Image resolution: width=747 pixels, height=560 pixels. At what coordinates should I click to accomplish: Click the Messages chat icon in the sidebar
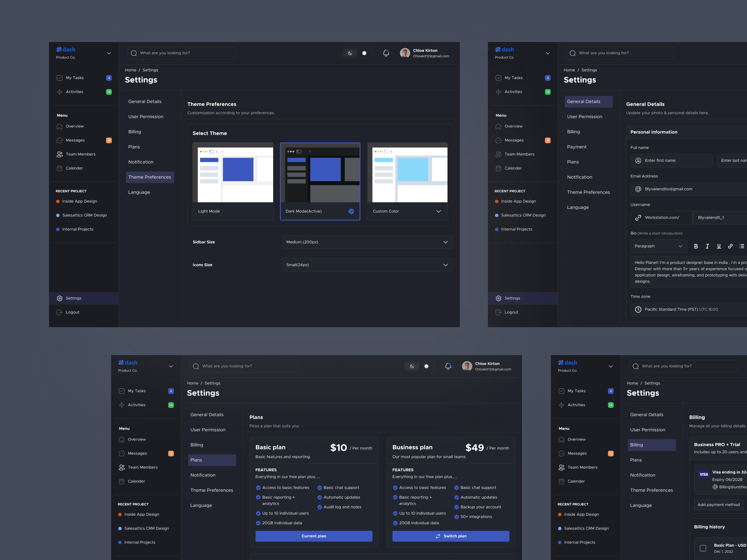pos(60,140)
